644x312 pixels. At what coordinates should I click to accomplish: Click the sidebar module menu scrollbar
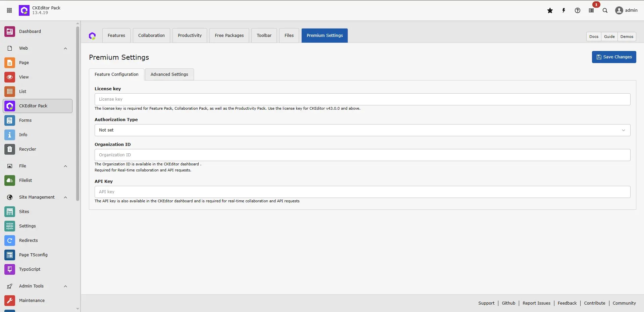click(78, 113)
